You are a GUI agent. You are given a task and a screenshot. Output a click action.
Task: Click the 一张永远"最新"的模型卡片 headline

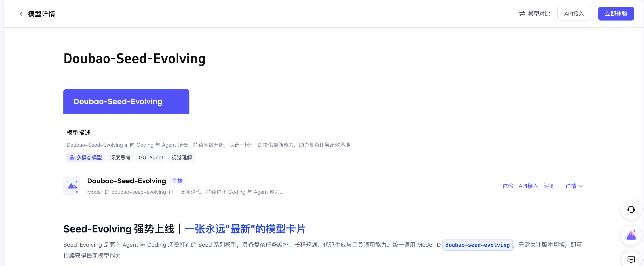245,229
